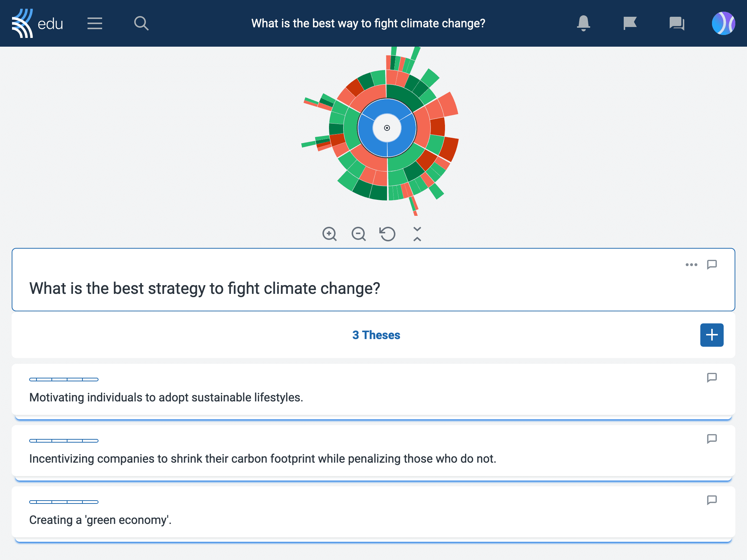
Task: Open notifications bell
Action: coord(584,23)
